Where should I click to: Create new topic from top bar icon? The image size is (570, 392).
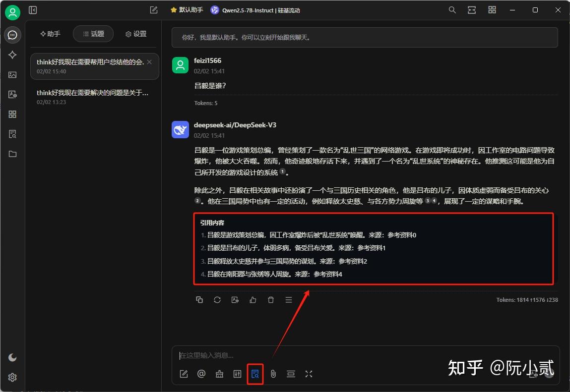[x=154, y=10]
